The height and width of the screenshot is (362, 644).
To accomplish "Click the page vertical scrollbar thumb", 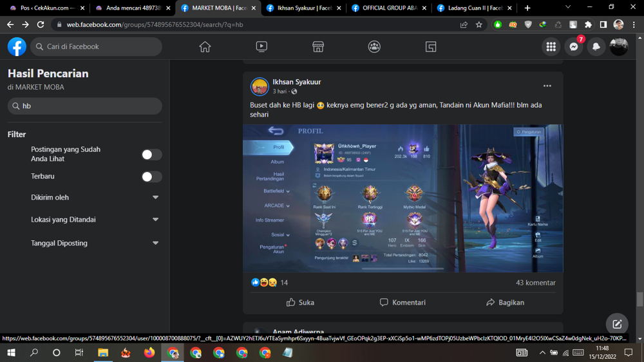I will (639, 299).
